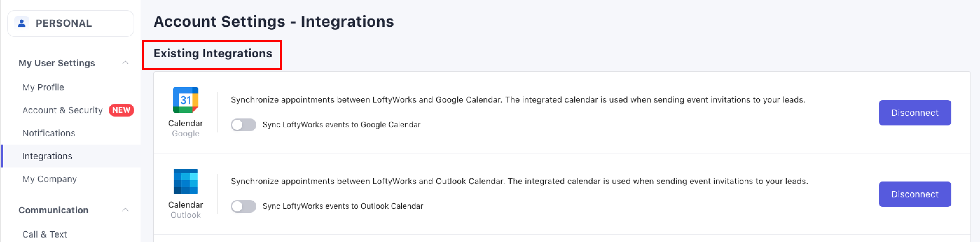The image size is (980, 242).
Task: Open My Profile settings page
Action: click(43, 87)
